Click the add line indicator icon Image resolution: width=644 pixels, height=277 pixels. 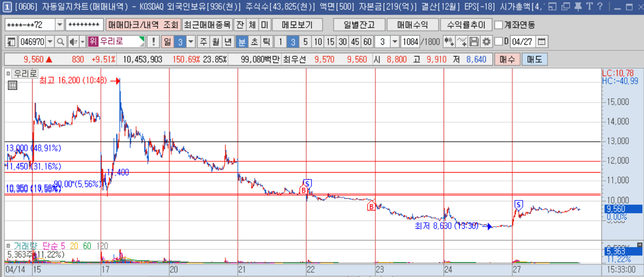[462, 42]
